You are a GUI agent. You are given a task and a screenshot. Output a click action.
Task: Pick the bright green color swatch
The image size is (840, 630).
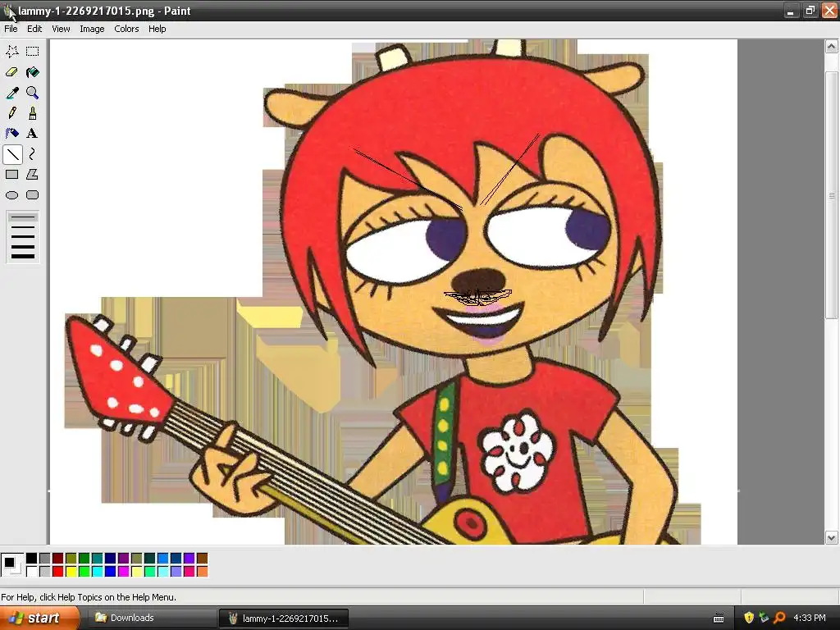point(84,572)
